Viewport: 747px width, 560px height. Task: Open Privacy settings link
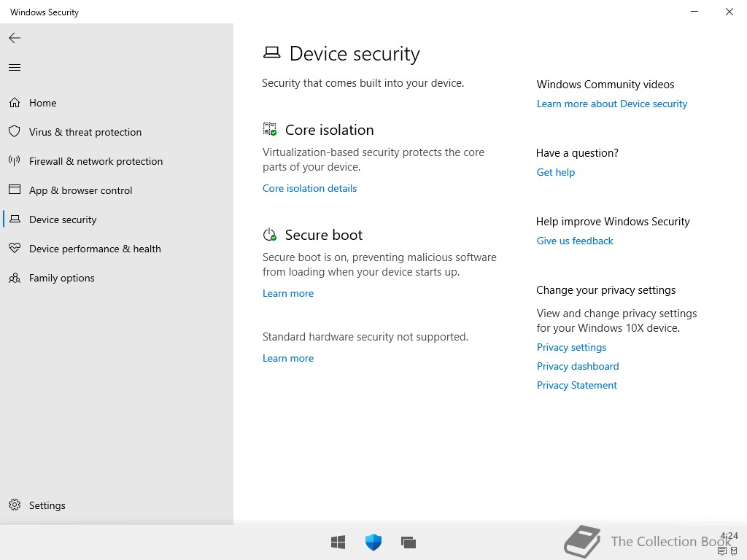pyautogui.click(x=572, y=347)
